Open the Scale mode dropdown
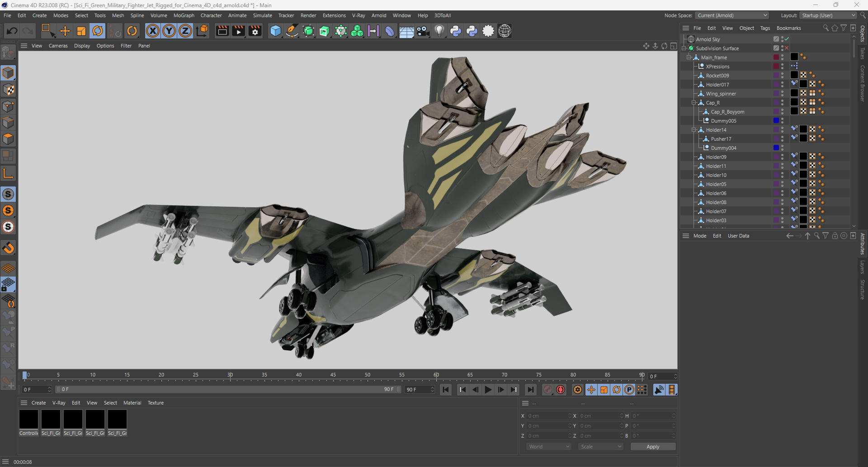This screenshot has height=467, width=868. [x=601, y=447]
